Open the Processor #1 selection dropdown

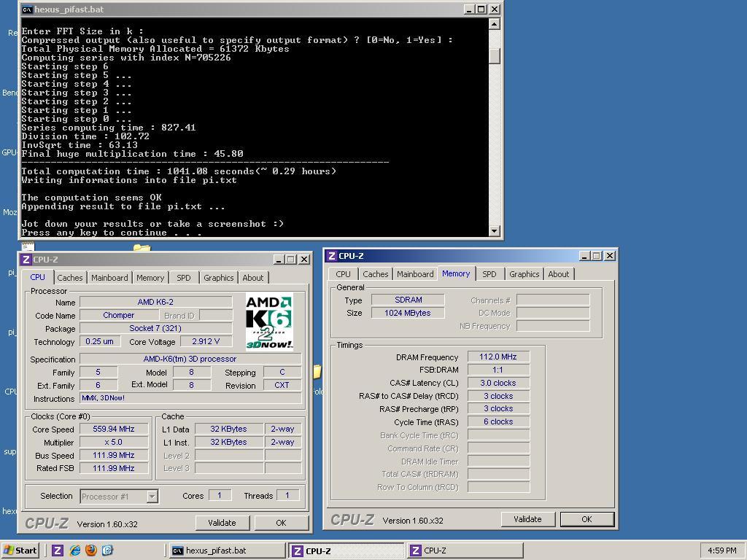pyautogui.click(x=152, y=497)
